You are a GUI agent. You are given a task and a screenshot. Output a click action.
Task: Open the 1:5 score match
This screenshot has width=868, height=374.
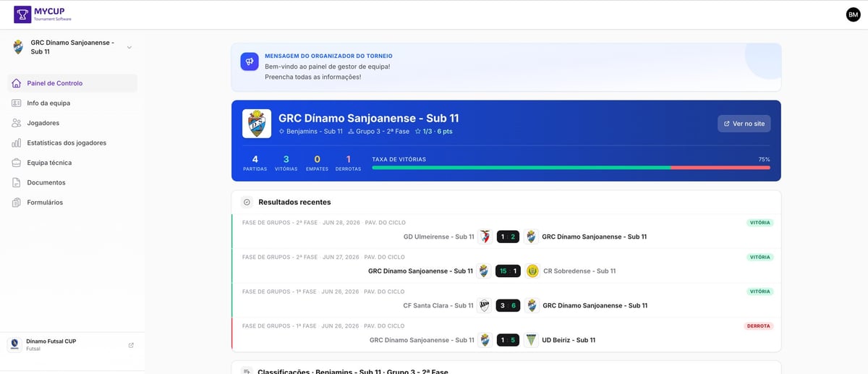pos(508,340)
